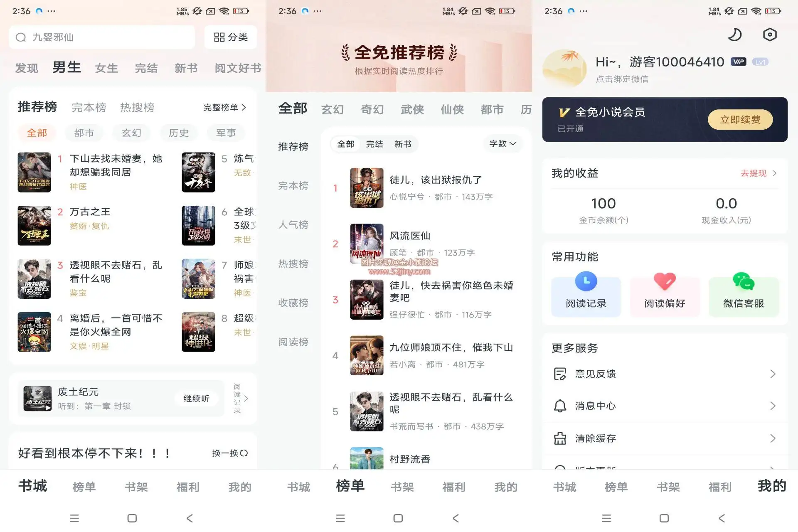The width and height of the screenshot is (798, 532).
Task: Open 清除缓存 icon
Action: [x=560, y=438]
